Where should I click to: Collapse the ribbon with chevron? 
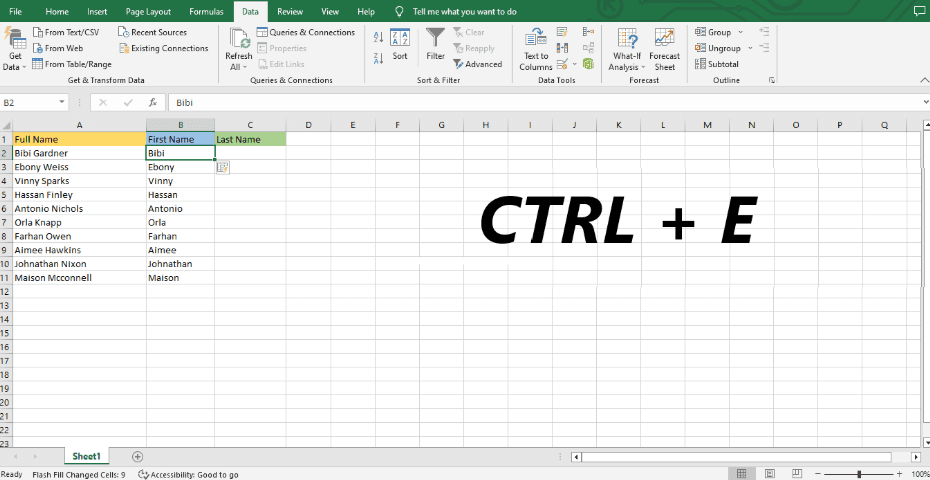[923, 80]
